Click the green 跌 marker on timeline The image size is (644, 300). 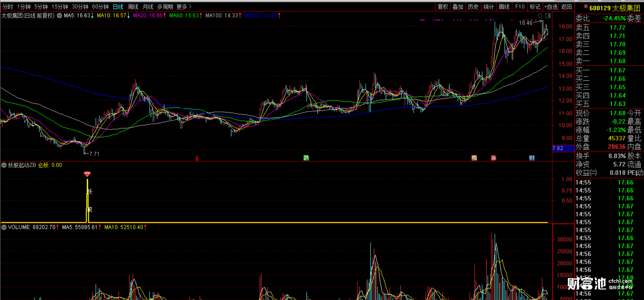[306, 158]
